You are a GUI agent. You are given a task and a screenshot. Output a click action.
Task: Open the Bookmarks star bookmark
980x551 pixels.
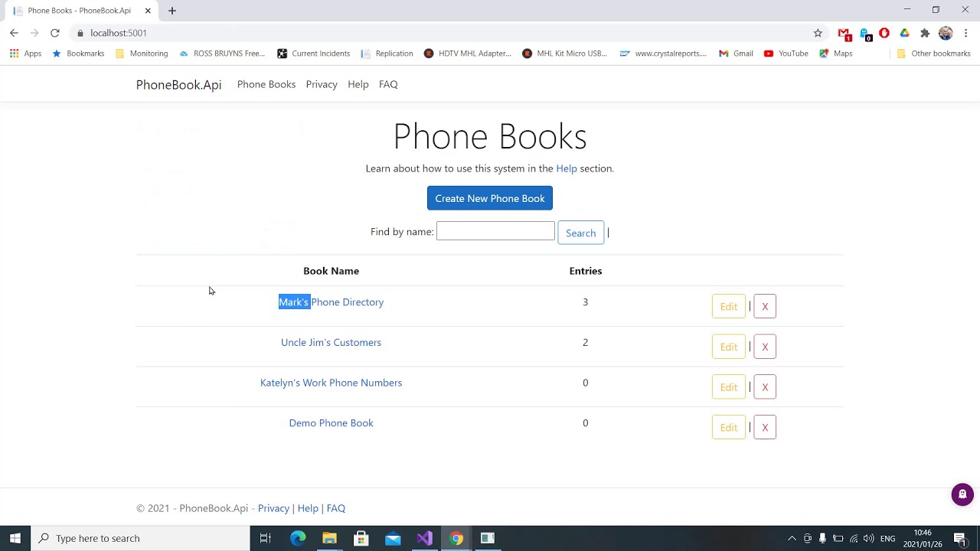click(x=78, y=54)
